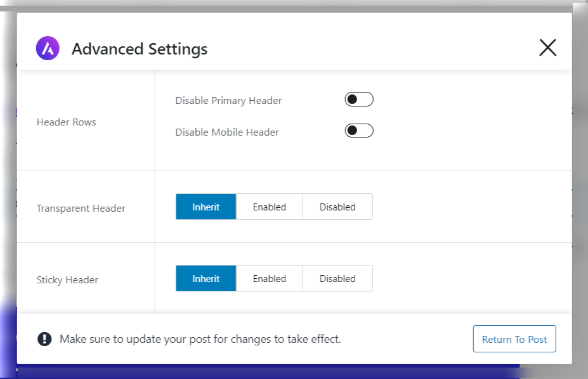The image size is (588, 379).
Task: Toggle the Disable Primary Header switch
Action: pyautogui.click(x=358, y=99)
